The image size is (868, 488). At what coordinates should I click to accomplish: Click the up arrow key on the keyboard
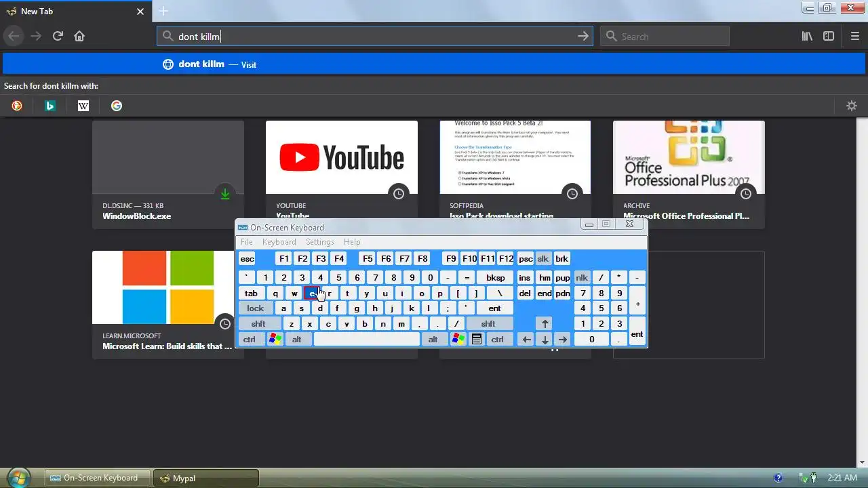[545, 324]
